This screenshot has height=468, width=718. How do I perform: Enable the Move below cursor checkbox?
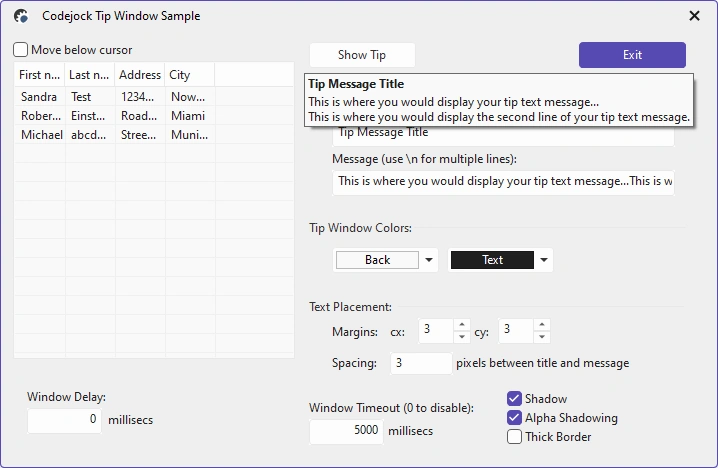click(21, 49)
